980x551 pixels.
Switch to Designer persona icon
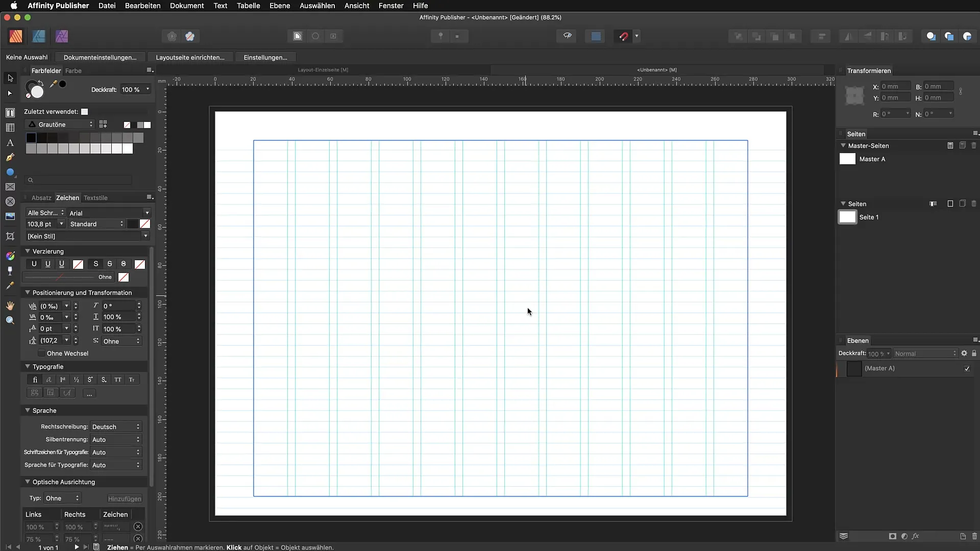pyautogui.click(x=39, y=36)
